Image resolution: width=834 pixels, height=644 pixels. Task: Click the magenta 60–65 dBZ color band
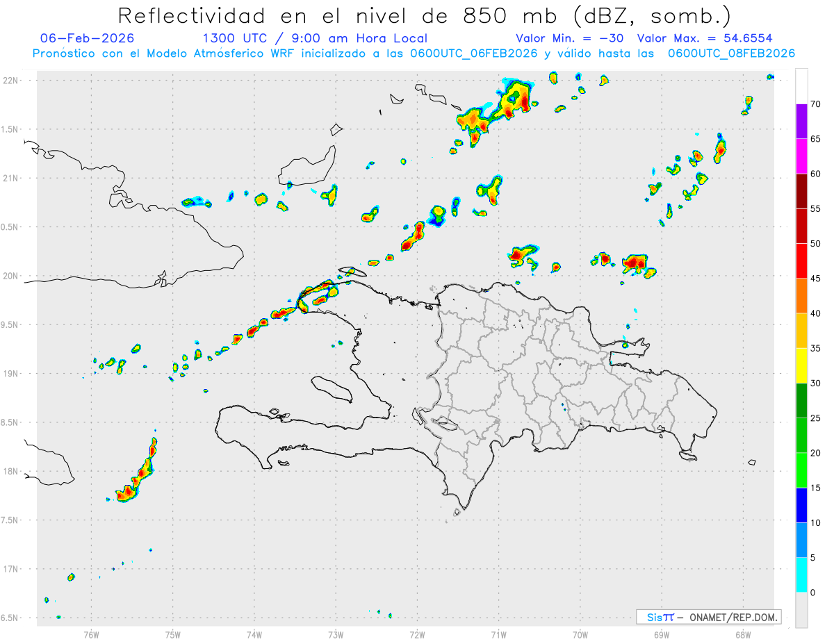pyautogui.click(x=802, y=156)
